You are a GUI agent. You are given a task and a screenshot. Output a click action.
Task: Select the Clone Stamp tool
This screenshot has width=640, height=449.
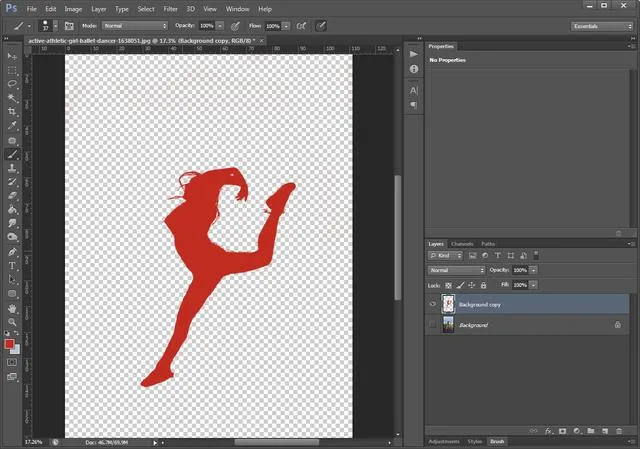(12, 168)
